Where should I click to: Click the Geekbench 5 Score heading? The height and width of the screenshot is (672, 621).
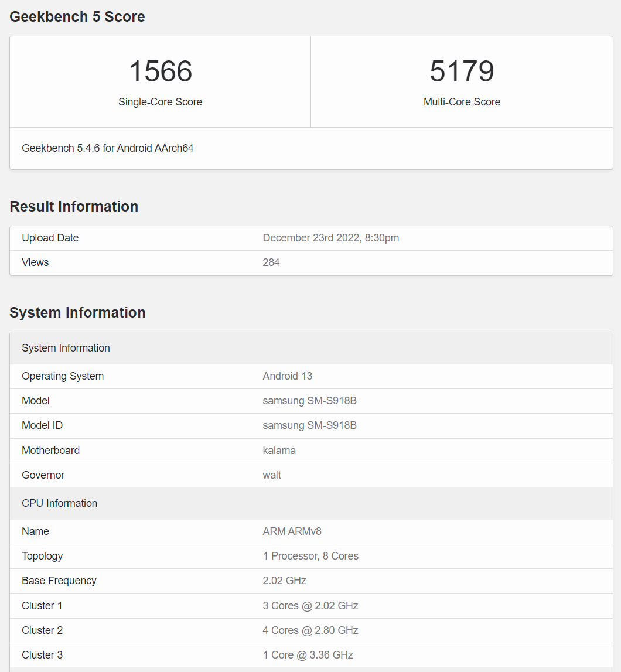[77, 17]
